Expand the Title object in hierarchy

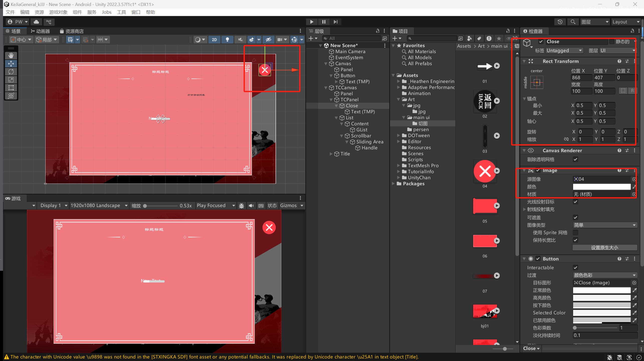[x=331, y=154]
